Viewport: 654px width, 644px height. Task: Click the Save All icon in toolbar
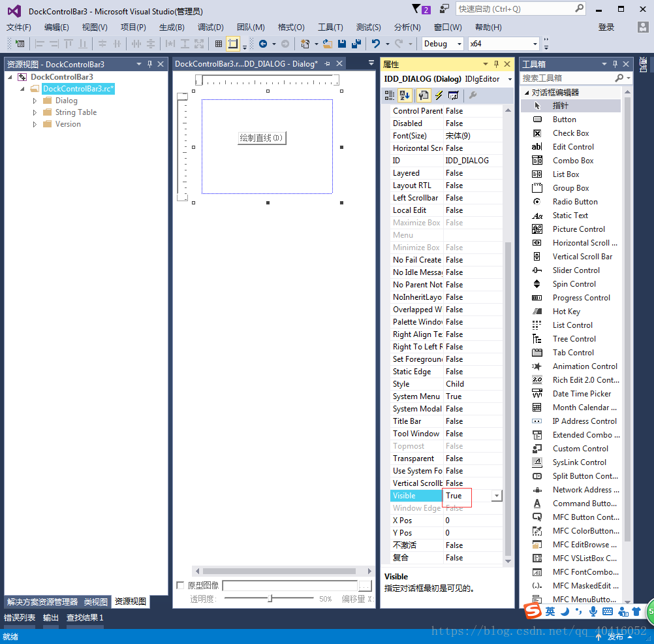356,43
